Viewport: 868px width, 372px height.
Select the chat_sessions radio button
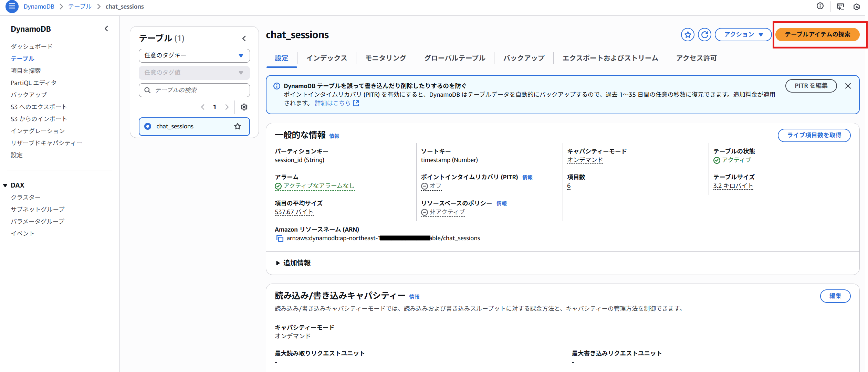[148, 126]
